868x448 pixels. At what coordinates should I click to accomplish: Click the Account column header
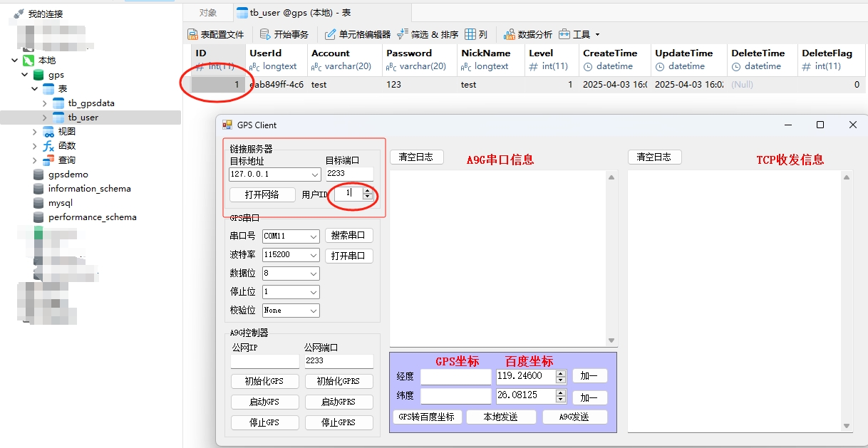coord(343,59)
